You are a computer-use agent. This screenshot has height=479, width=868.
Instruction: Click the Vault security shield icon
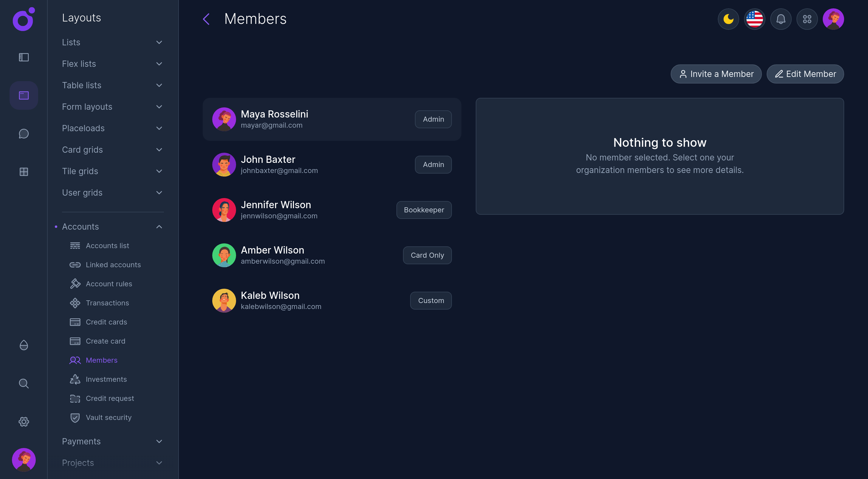point(75,417)
